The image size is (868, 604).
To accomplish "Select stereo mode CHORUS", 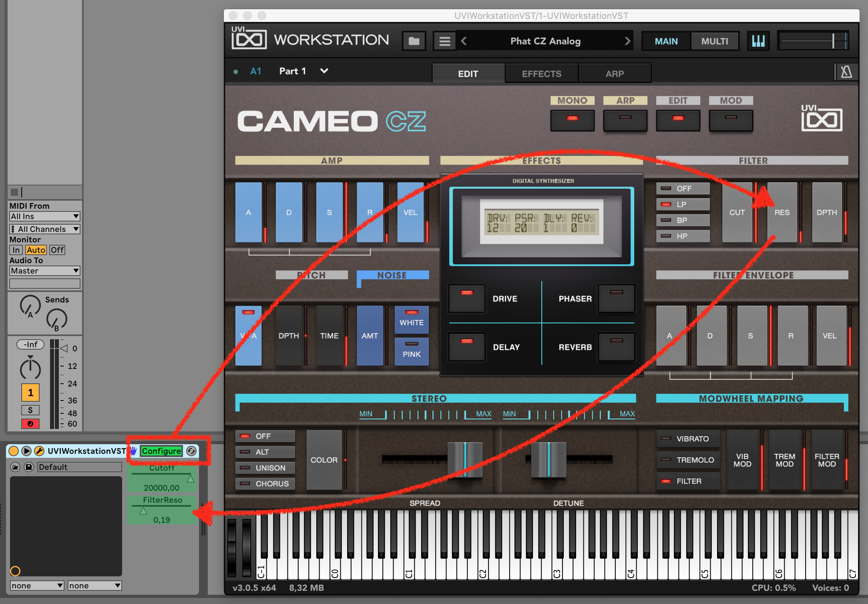I will click(x=265, y=483).
